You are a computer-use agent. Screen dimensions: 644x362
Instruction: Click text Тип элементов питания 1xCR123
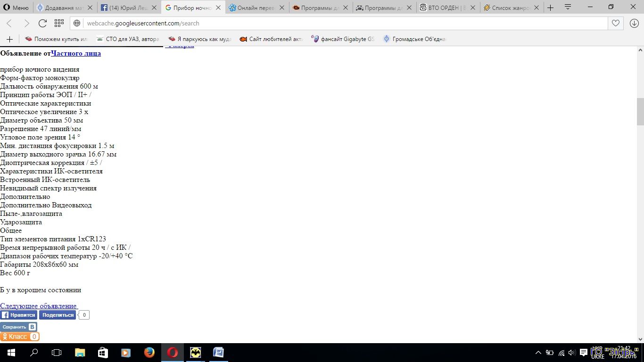coord(53,239)
